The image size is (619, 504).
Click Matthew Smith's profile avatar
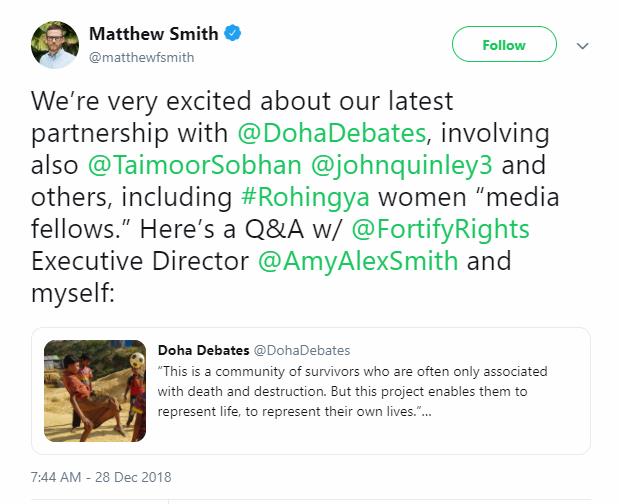pos(53,46)
